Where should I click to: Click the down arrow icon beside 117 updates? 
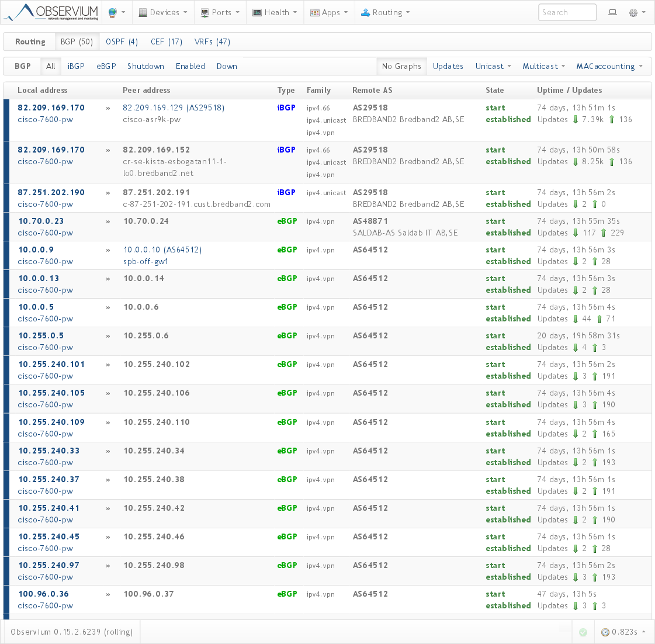pos(576,233)
